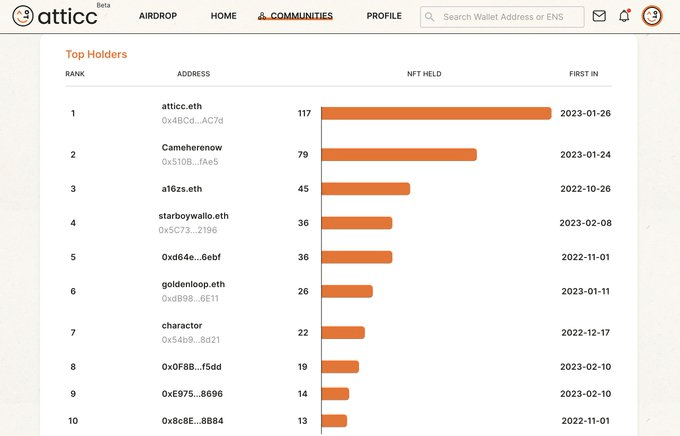This screenshot has width=680, height=436.
Task: Click the Communities people icon
Action: pyautogui.click(x=262, y=17)
